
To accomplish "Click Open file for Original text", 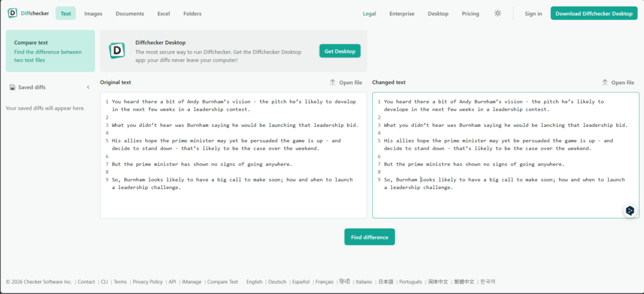I will [346, 82].
